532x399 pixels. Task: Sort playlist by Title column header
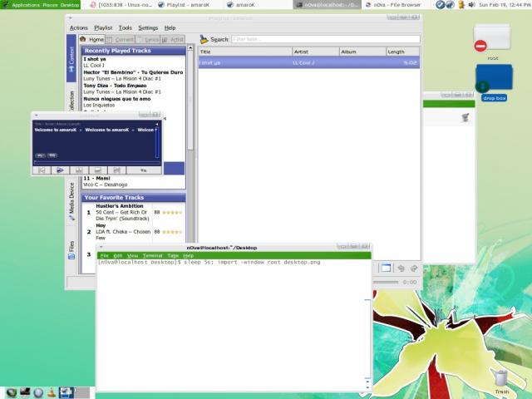coord(245,52)
